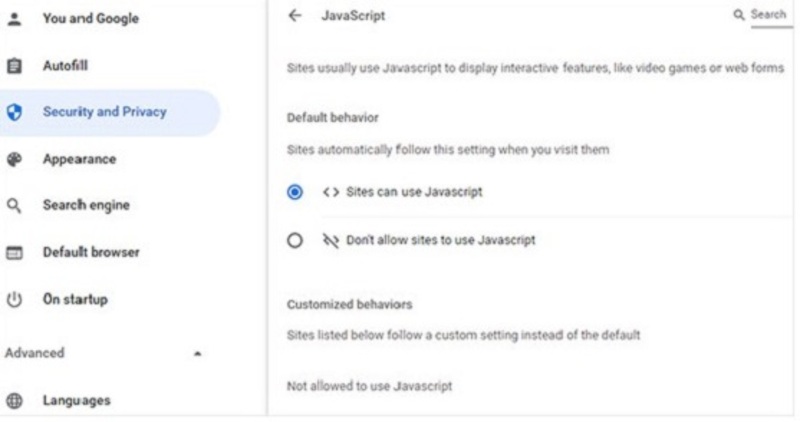800x422 pixels.
Task: Open the On startup settings
Action: tap(75, 299)
